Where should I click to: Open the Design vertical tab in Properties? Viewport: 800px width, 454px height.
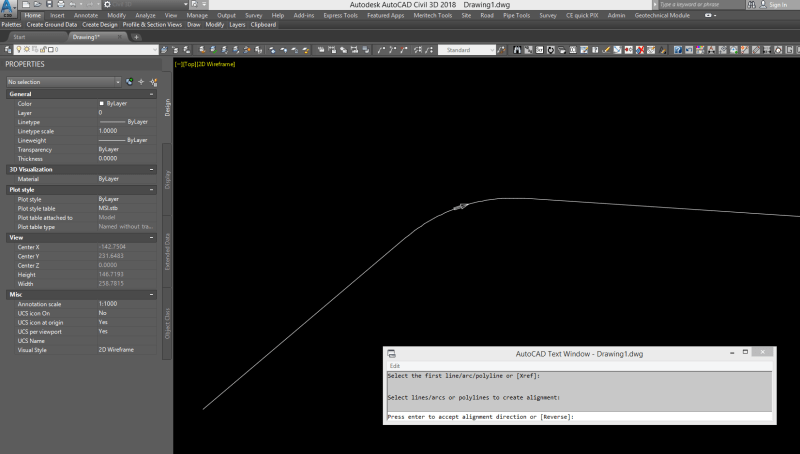[x=167, y=108]
